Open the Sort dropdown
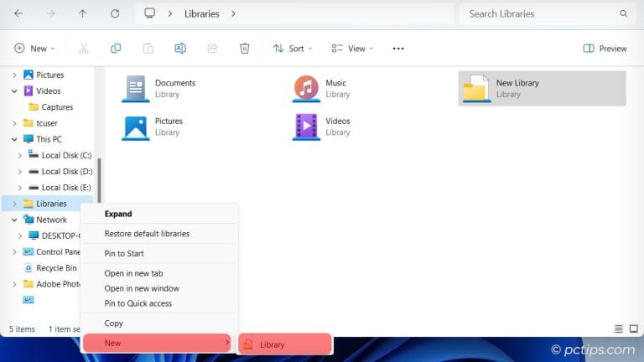Screen dimensions: 644x362 [x=292, y=49]
